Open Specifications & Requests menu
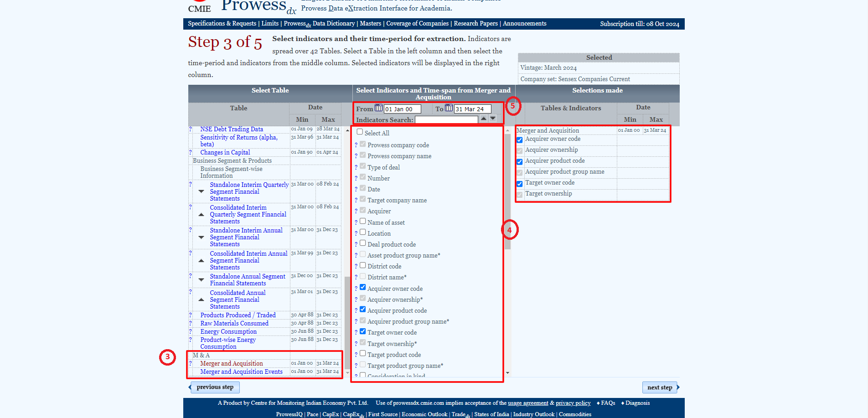The image size is (868, 418). point(222,24)
